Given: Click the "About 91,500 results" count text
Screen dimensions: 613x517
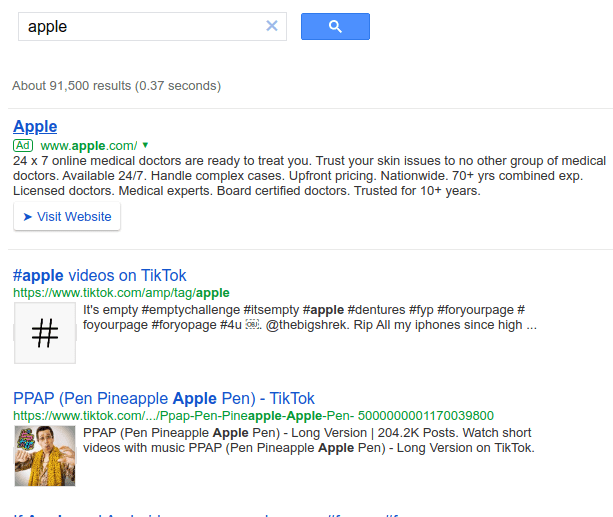Looking at the screenshot, I should pos(116,86).
